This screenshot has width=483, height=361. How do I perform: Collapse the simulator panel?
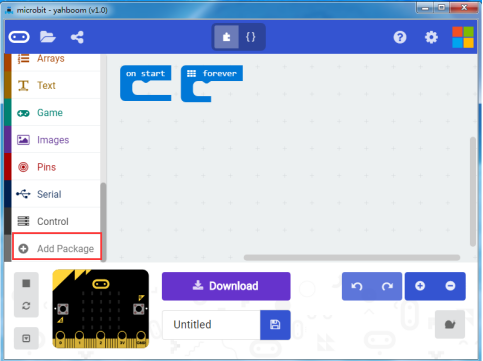coord(26,339)
